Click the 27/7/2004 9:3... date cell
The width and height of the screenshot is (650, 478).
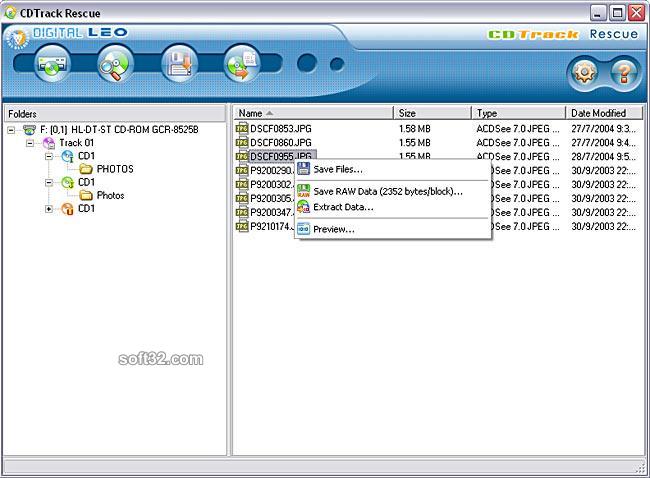(x=603, y=129)
